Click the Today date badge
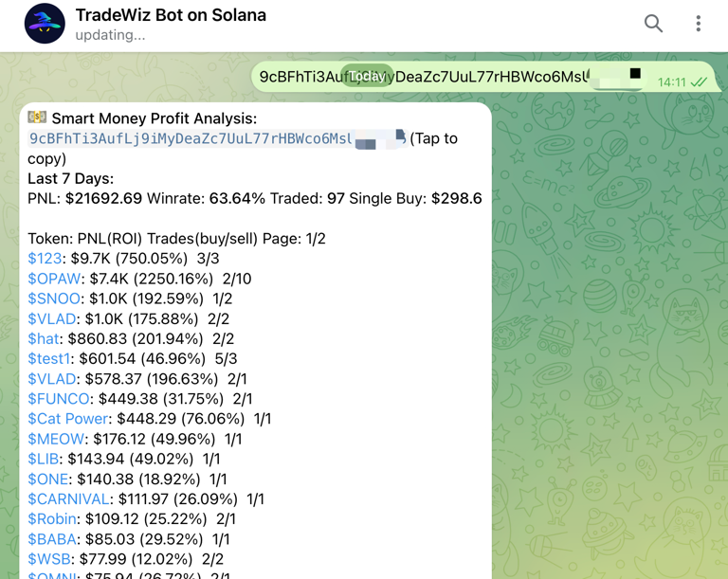The image size is (728, 579). click(x=367, y=77)
